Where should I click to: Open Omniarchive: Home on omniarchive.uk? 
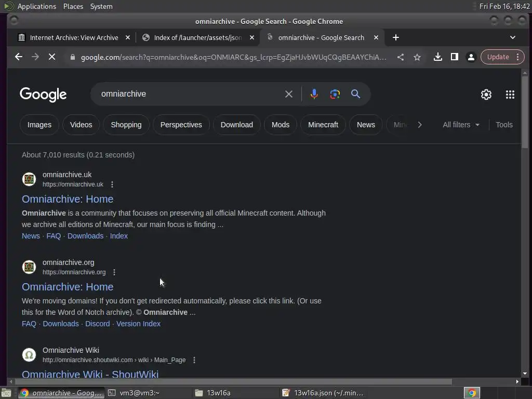click(68, 199)
